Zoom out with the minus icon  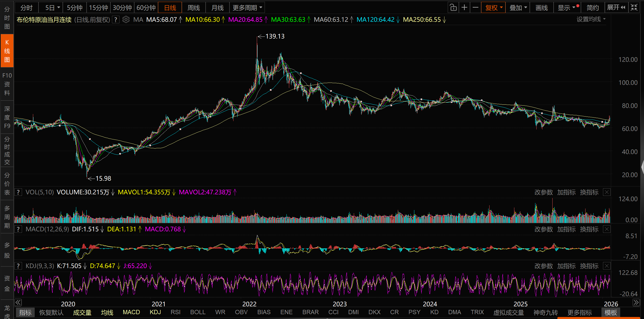click(x=475, y=8)
